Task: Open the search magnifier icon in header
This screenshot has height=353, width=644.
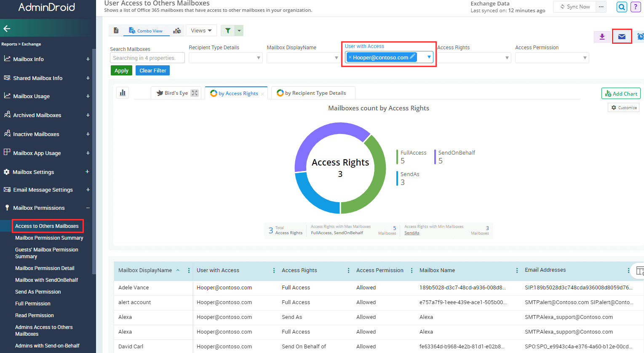Action: [x=622, y=7]
